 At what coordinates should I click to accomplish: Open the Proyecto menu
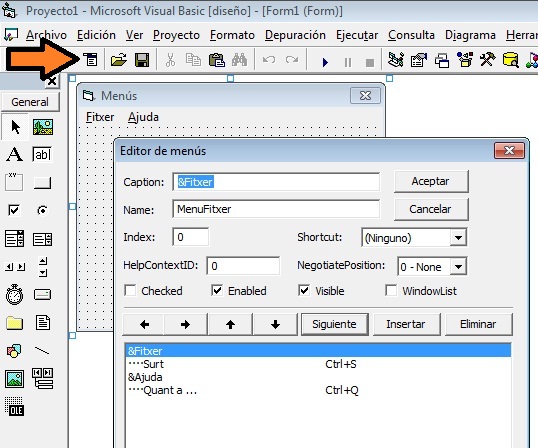pos(176,35)
